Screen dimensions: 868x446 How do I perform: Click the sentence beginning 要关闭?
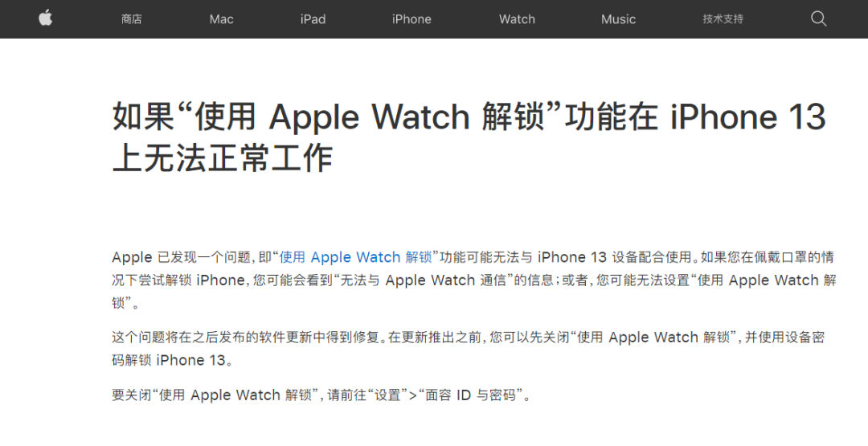tap(321, 395)
